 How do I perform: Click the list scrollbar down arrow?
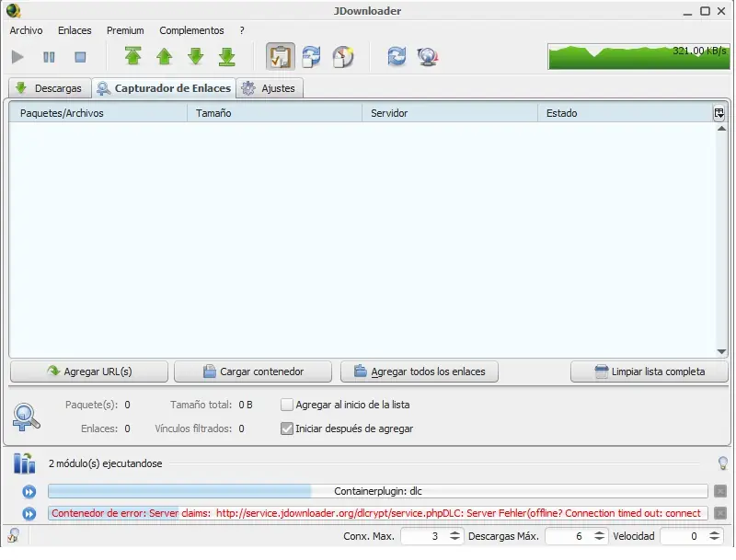(721, 352)
